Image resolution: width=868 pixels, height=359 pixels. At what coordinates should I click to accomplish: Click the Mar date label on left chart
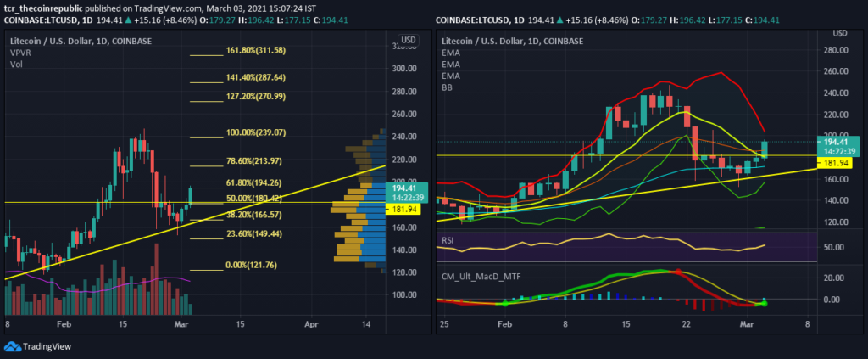[x=181, y=323]
